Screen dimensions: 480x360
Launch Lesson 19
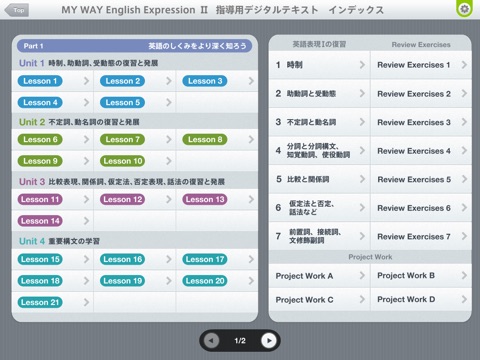pos(122,281)
